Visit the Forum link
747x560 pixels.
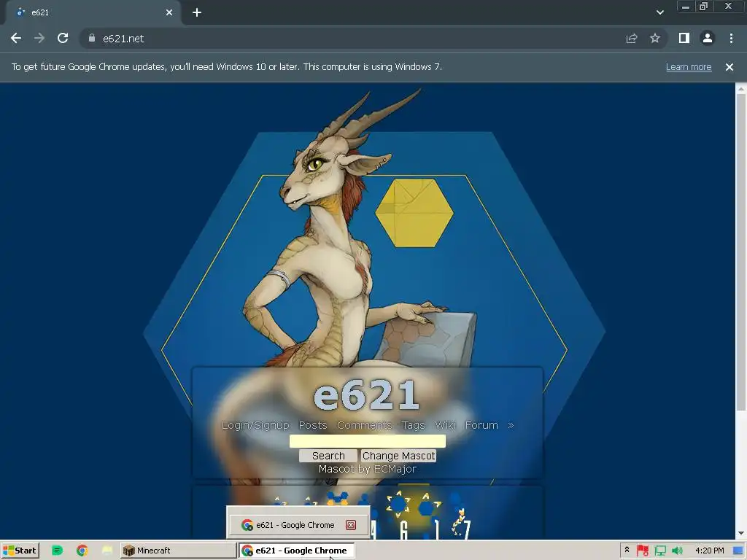coord(481,425)
